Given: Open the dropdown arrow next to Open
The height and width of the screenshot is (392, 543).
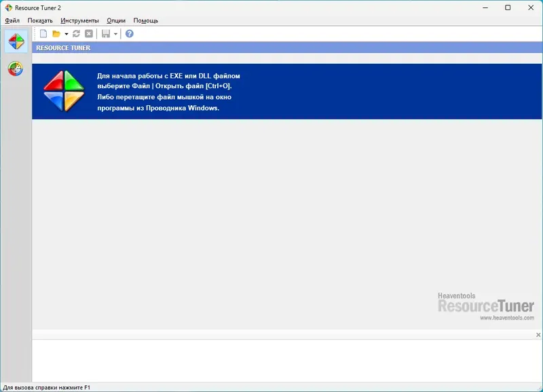Looking at the screenshot, I should (x=66, y=34).
